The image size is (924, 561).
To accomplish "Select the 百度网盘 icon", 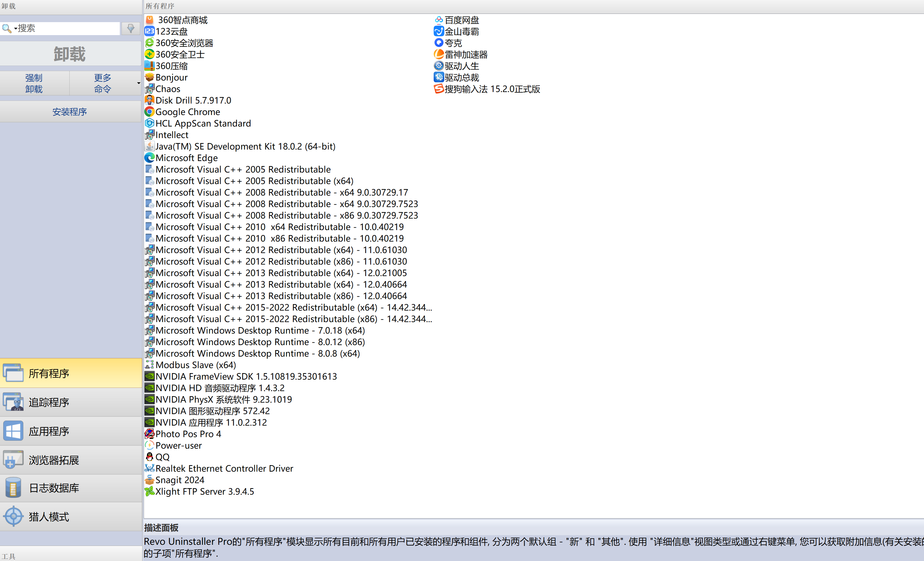I will [x=438, y=20].
